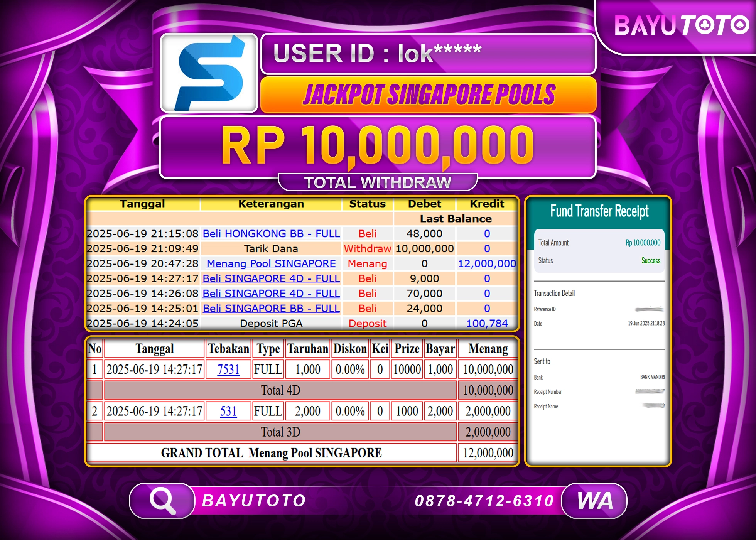The height and width of the screenshot is (540, 756).
Task: Click the Fund Transfer Receipt header
Action: click(x=599, y=211)
